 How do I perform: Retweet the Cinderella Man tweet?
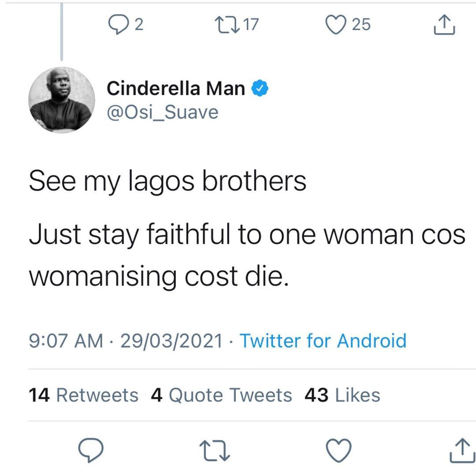(215, 451)
